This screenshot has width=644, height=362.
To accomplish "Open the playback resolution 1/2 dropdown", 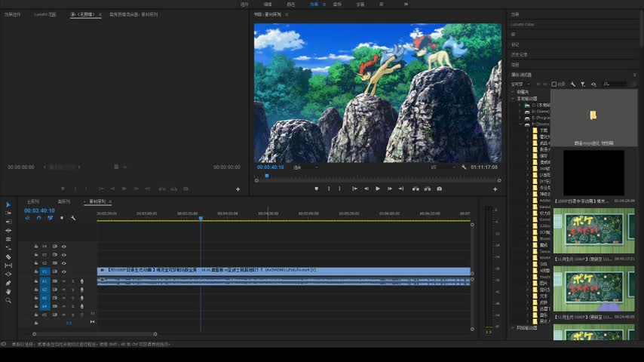I will (443, 167).
